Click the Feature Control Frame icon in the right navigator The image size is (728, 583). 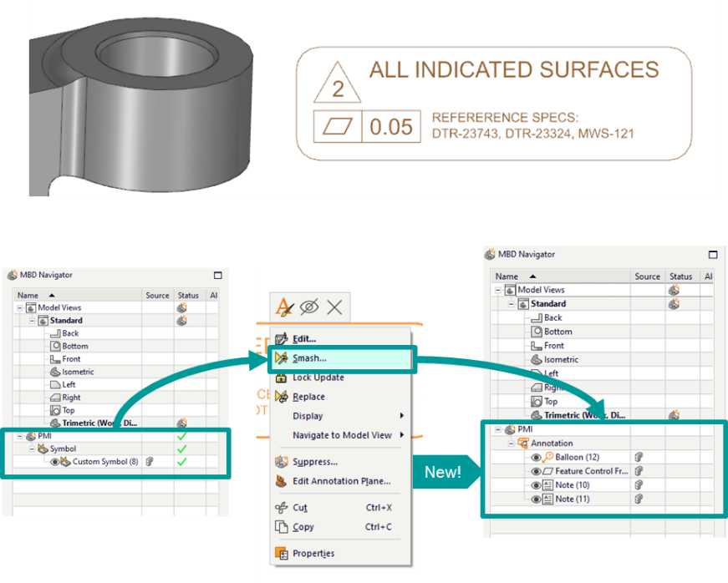click(547, 471)
